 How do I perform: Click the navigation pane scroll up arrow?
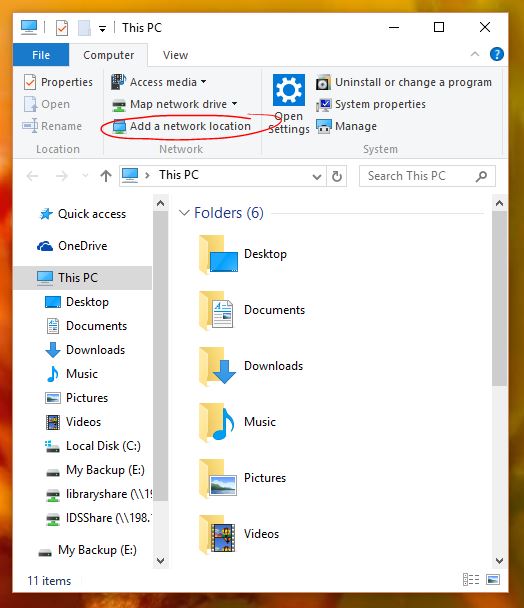coord(161,203)
